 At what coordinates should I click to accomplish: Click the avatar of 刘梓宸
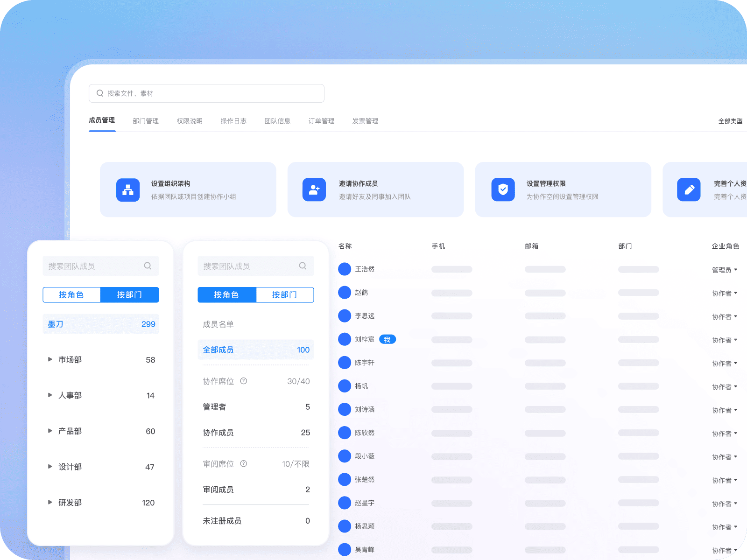coord(345,339)
